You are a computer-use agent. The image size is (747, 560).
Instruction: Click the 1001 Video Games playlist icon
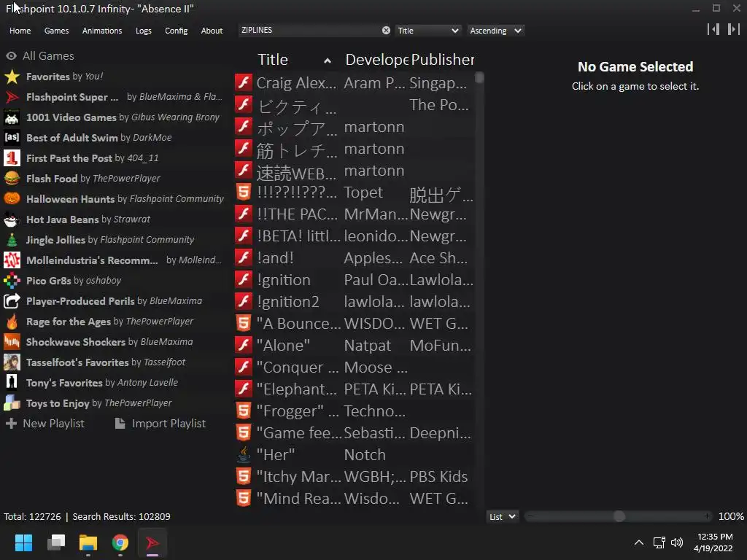12,117
